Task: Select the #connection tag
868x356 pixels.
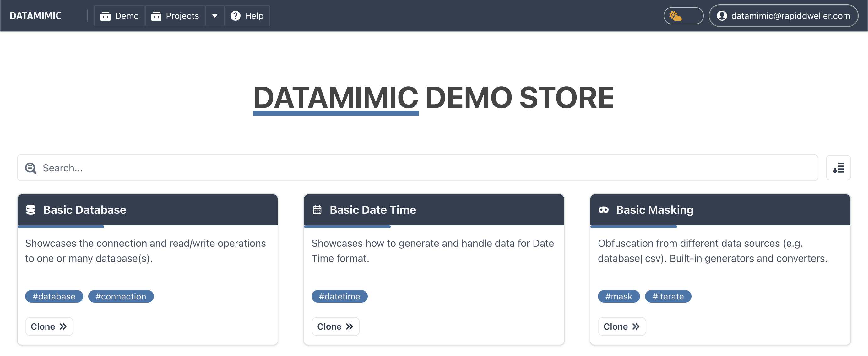Action: (121, 296)
